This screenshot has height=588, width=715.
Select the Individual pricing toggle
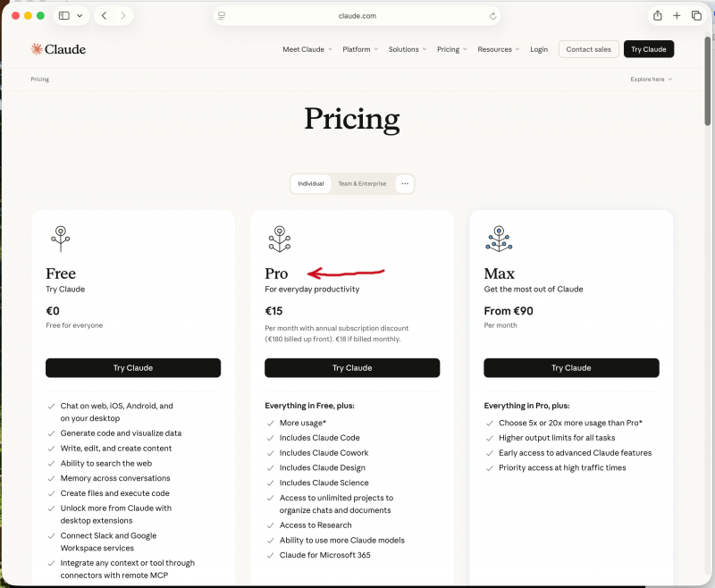(311, 184)
